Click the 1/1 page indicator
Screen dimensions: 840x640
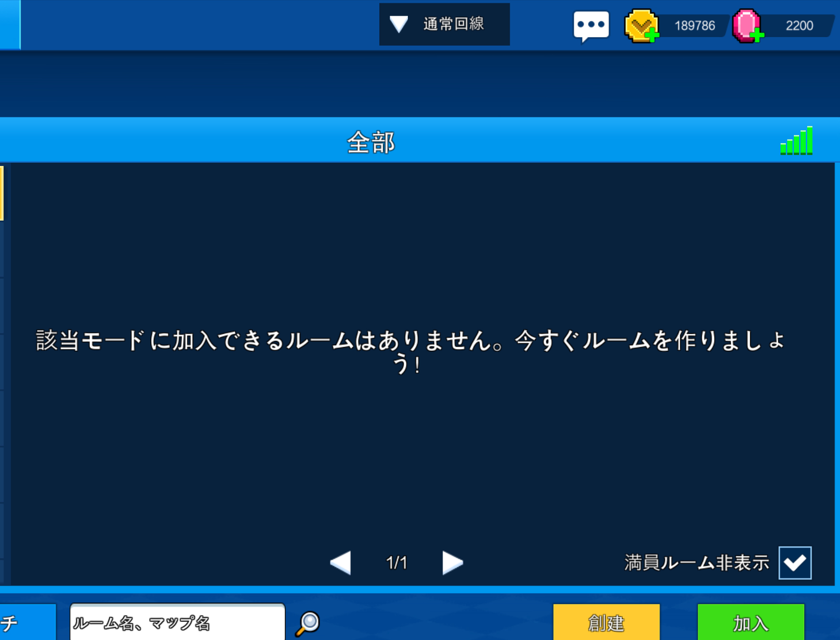click(x=396, y=563)
